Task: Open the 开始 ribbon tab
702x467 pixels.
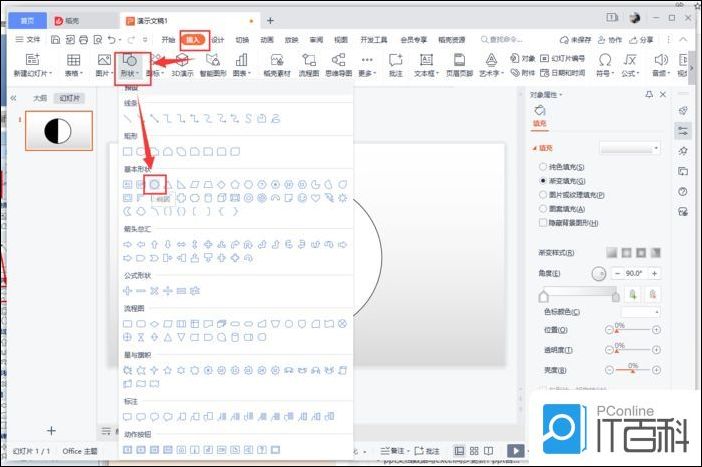Action: tap(168, 40)
